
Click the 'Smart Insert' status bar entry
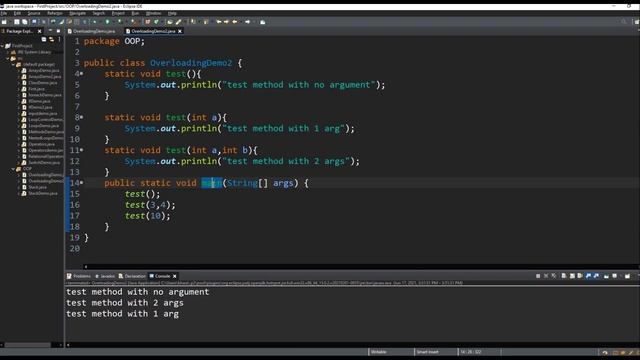pos(428,352)
